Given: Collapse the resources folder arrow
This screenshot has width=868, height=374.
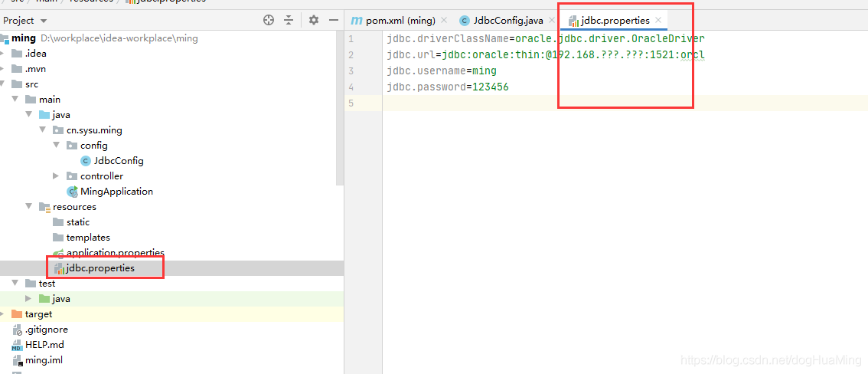Looking at the screenshot, I should 29,207.
